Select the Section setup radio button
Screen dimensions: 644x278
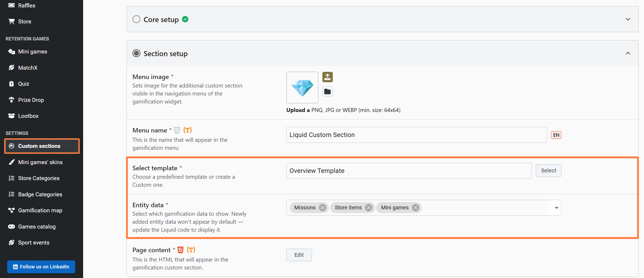tap(136, 53)
